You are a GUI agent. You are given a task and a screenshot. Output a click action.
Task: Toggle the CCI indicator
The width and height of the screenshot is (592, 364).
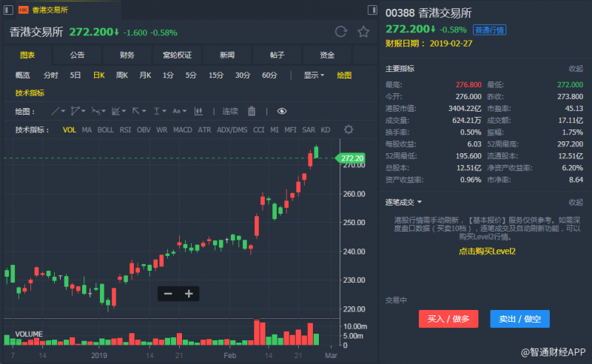[258, 130]
